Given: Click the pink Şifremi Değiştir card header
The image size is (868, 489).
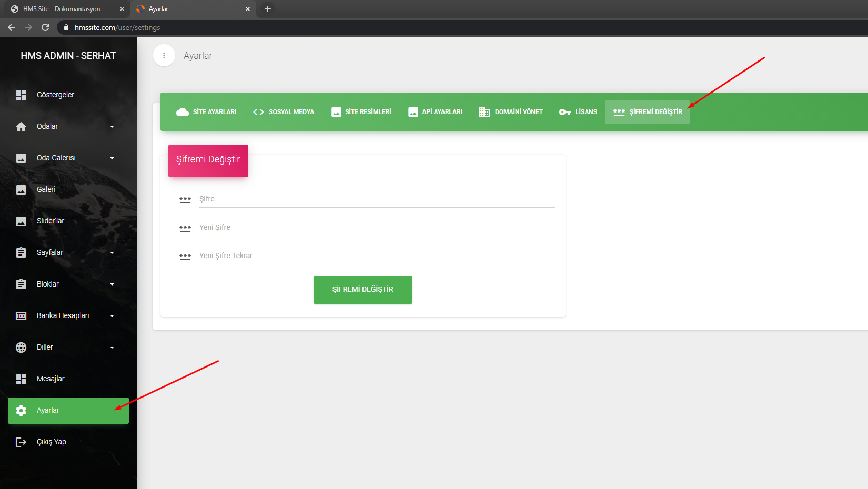Looking at the screenshot, I should pyautogui.click(x=208, y=161).
